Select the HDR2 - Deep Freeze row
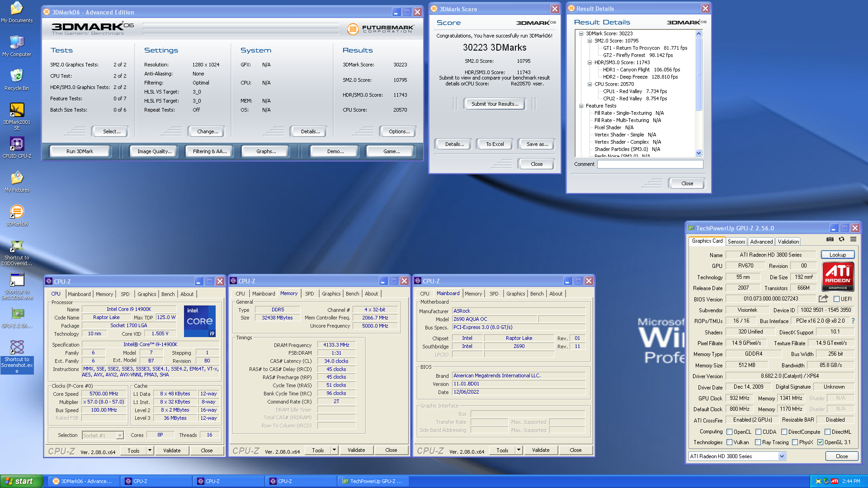Screen dimensions: 868x488 click(640, 77)
